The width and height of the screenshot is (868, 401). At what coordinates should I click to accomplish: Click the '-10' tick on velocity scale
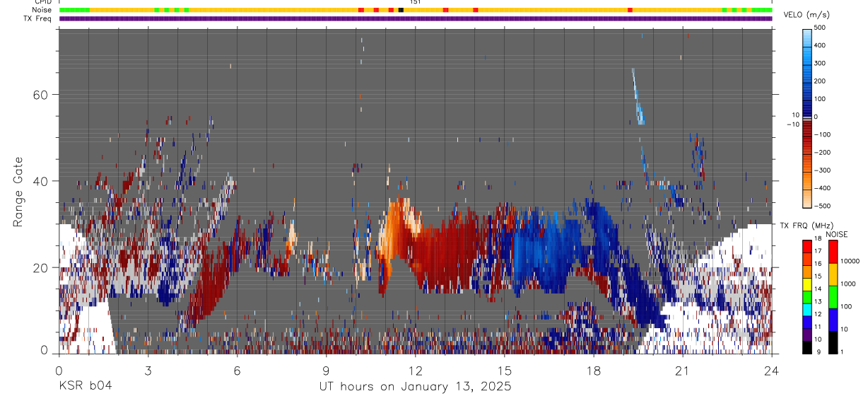(x=793, y=124)
